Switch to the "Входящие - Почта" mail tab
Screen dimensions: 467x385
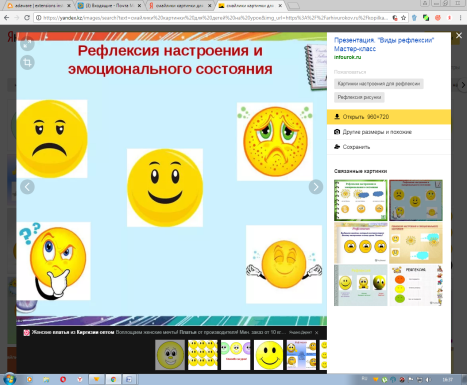click(x=109, y=6)
